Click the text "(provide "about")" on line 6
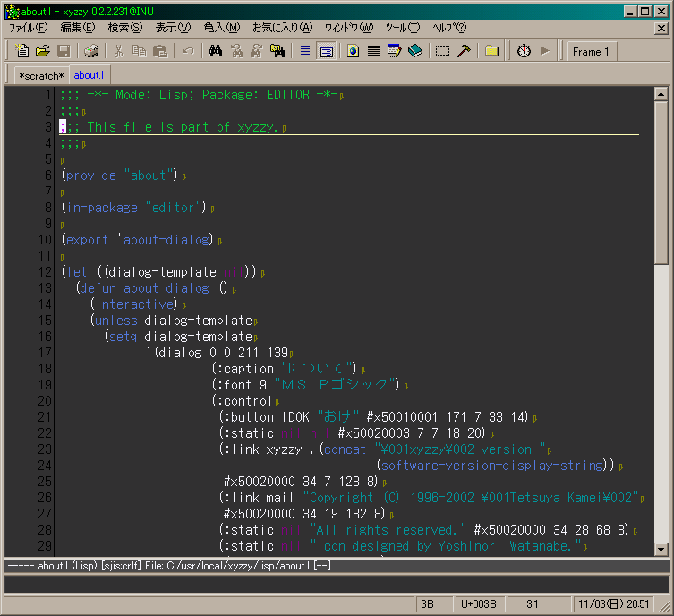This screenshot has width=674, height=616. (119, 175)
